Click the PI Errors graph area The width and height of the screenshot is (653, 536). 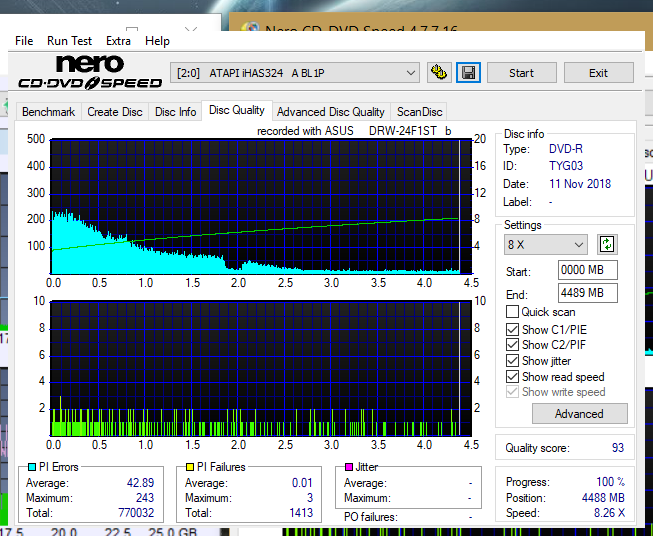pos(261,207)
